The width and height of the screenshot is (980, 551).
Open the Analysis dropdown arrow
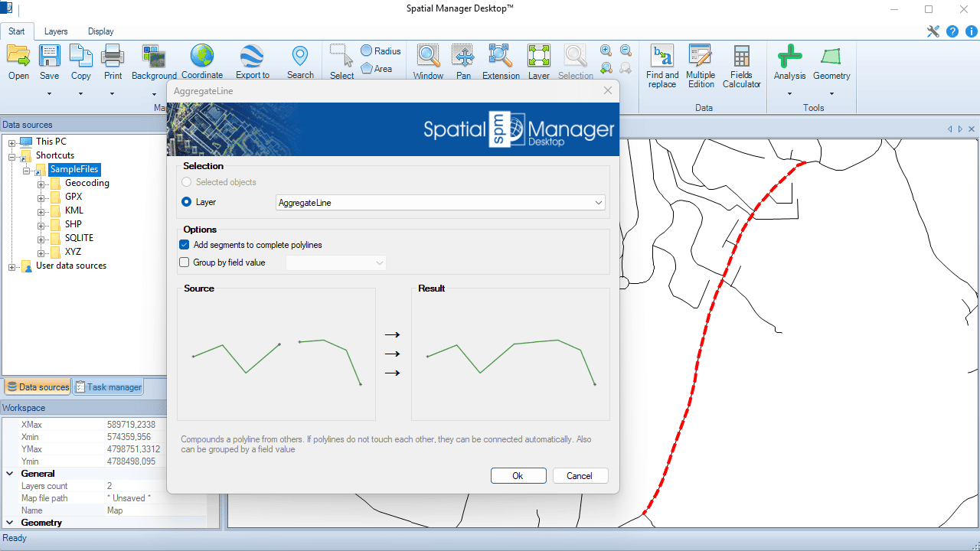pyautogui.click(x=789, y=94)
